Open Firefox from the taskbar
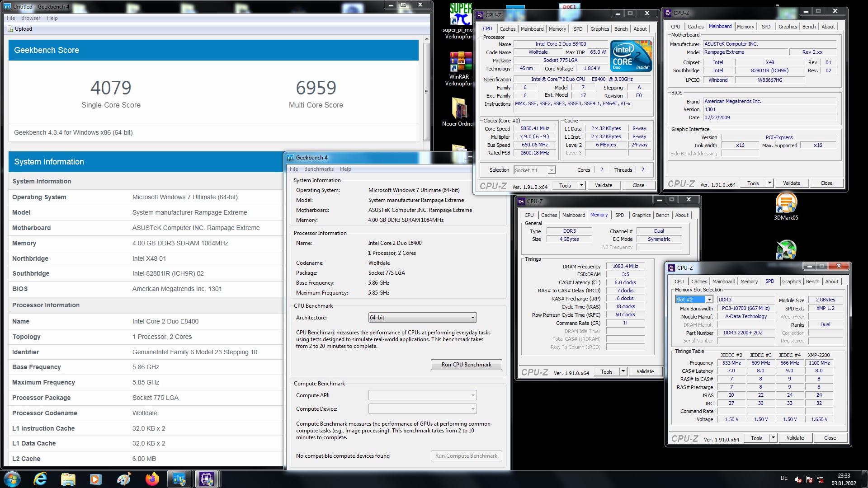This screenshot has width=868, height=488. click(152, 479)
